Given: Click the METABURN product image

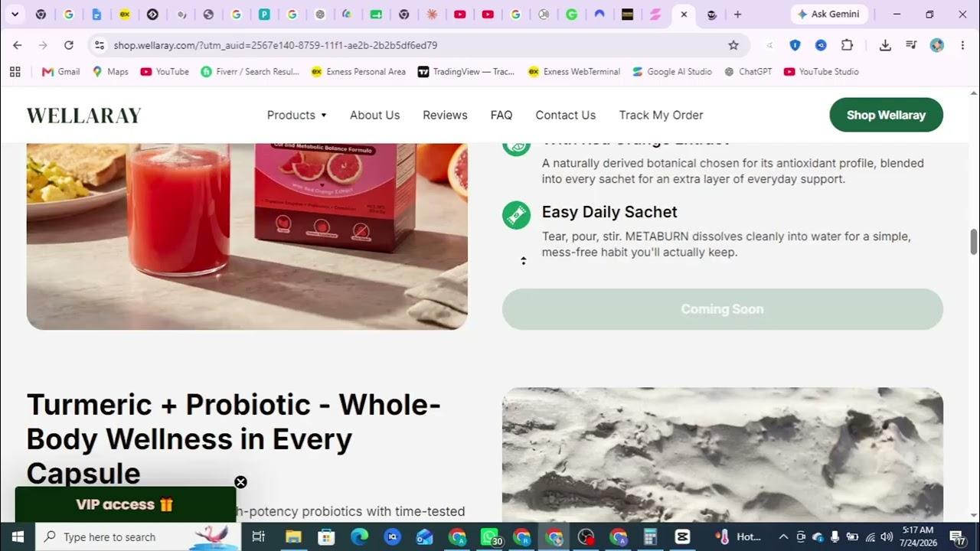Looking at the screenshot, I should [x=247, y=236].
